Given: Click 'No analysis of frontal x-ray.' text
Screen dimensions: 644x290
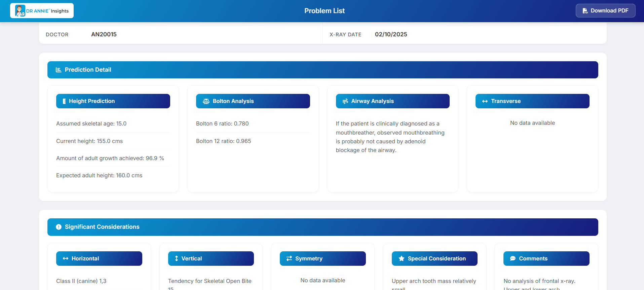Looking at the screenshot, I should (x=539, y=281).
